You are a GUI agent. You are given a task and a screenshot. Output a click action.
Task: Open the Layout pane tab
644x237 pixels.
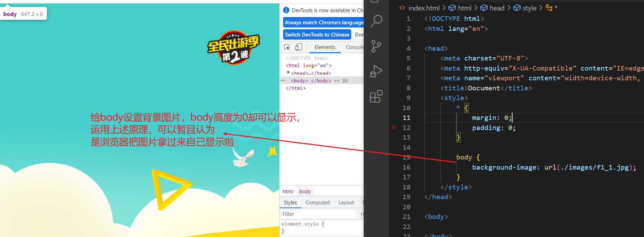coord(346,203)
